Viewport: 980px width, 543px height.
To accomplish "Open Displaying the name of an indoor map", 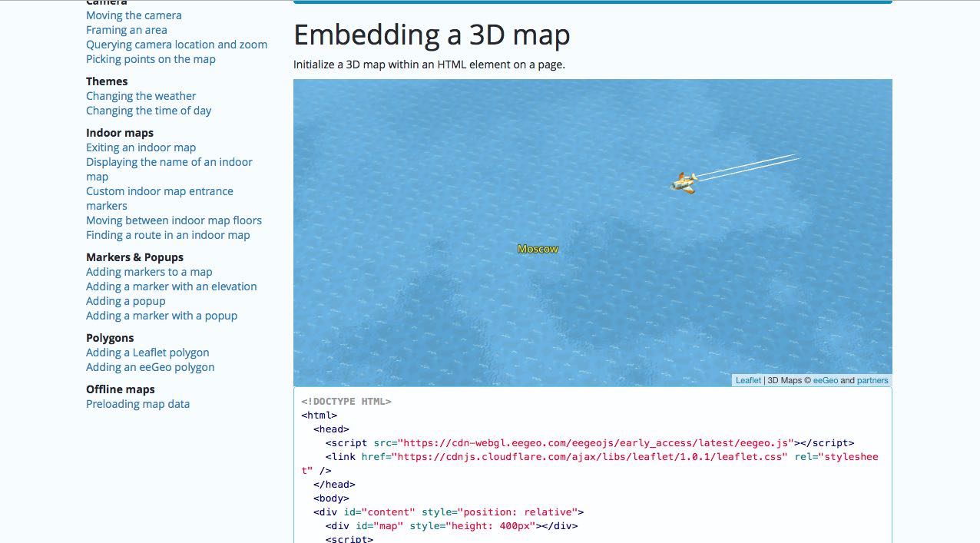I will 169,169.
